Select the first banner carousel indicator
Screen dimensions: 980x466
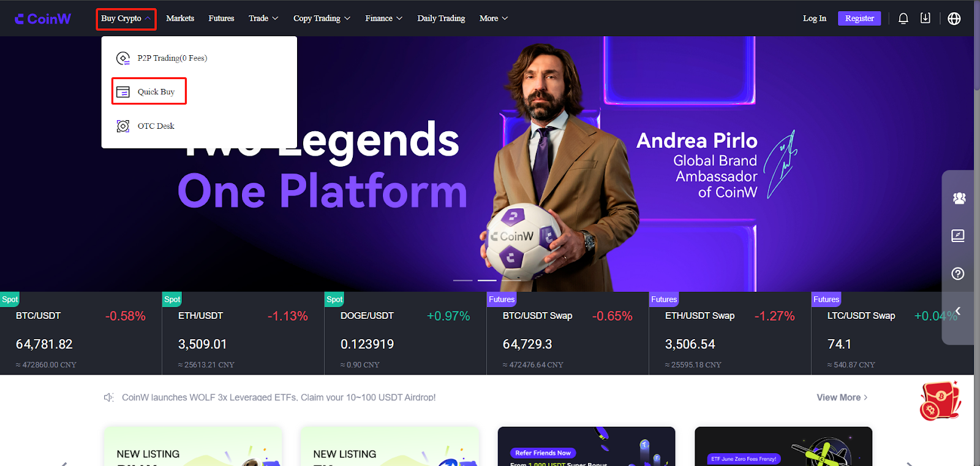tap(463, 280)
